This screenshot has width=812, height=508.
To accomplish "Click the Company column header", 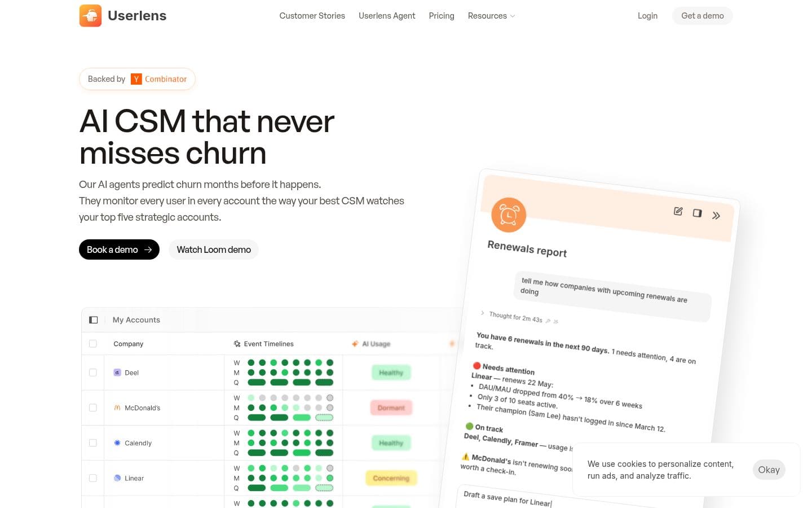I will 129,344.
